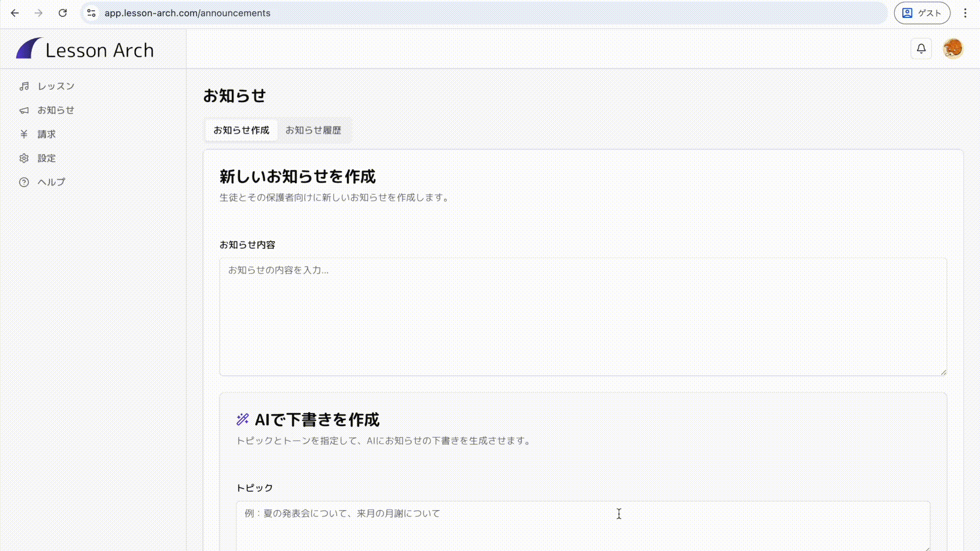This screenshot has height=551, width=980.
Task: Focus the トピック input field
Action: (x=583, y=524)
